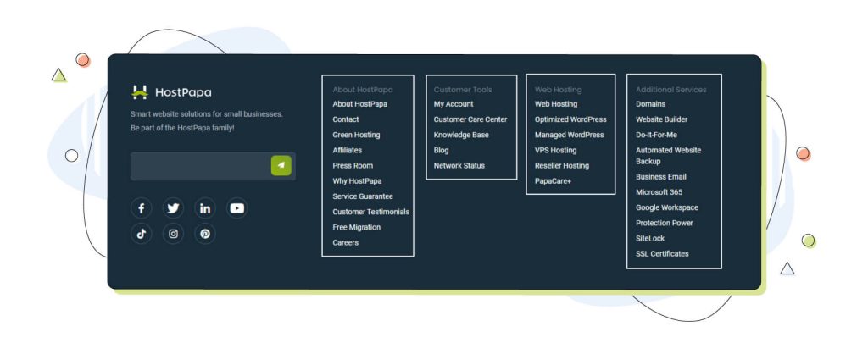Open the SSL Certificates link
The height and width of the screenshot is (343, 868).
pos(663,254)
